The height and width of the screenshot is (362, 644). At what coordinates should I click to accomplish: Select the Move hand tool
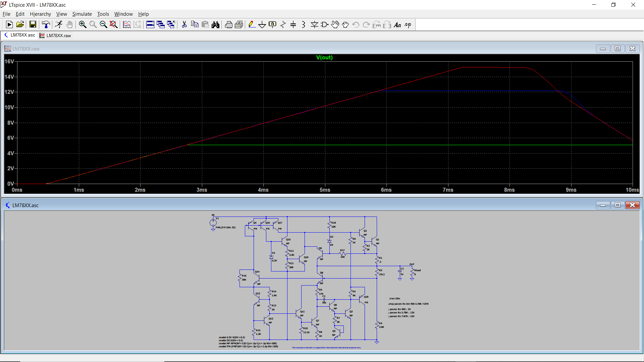click(335, 24)
